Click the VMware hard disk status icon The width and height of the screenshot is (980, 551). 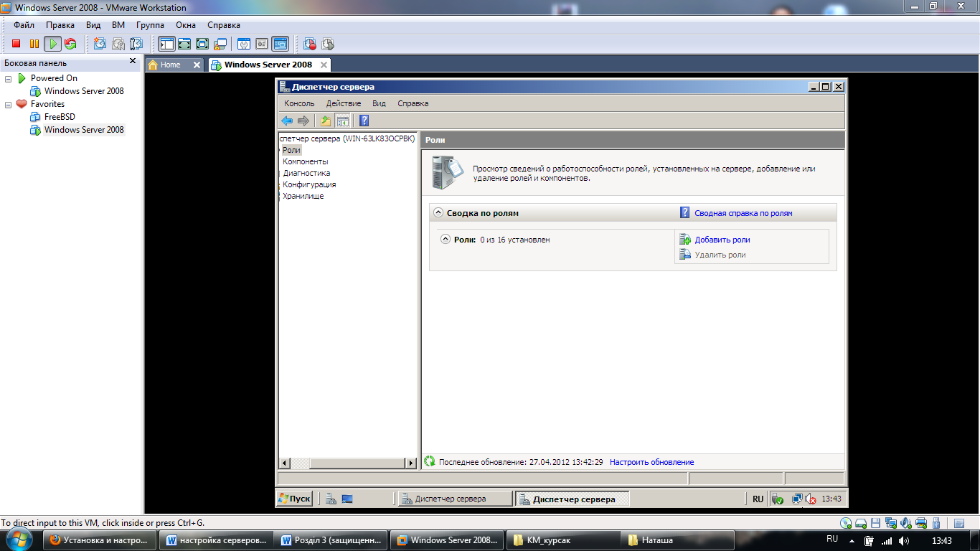(x=861, y=523)
